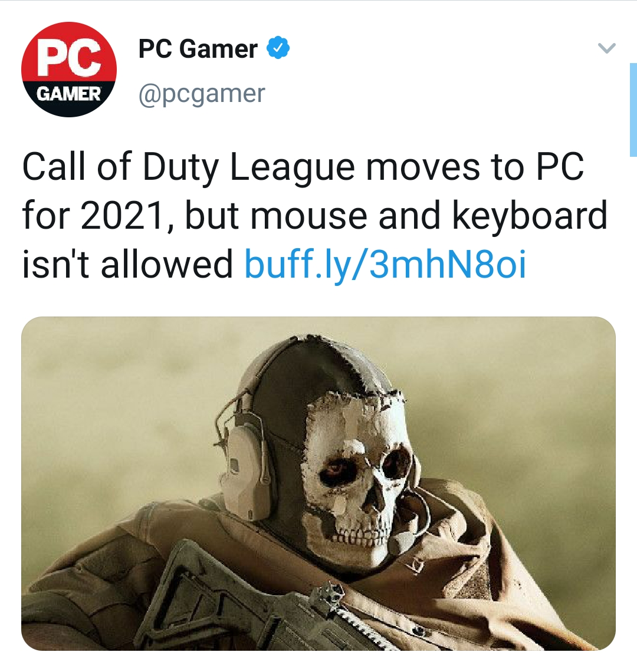Expand the tweet options chevron

(607, 48)
